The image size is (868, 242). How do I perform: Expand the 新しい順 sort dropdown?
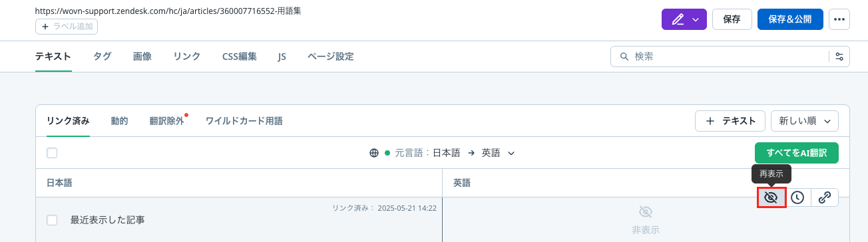coord(804,121)
